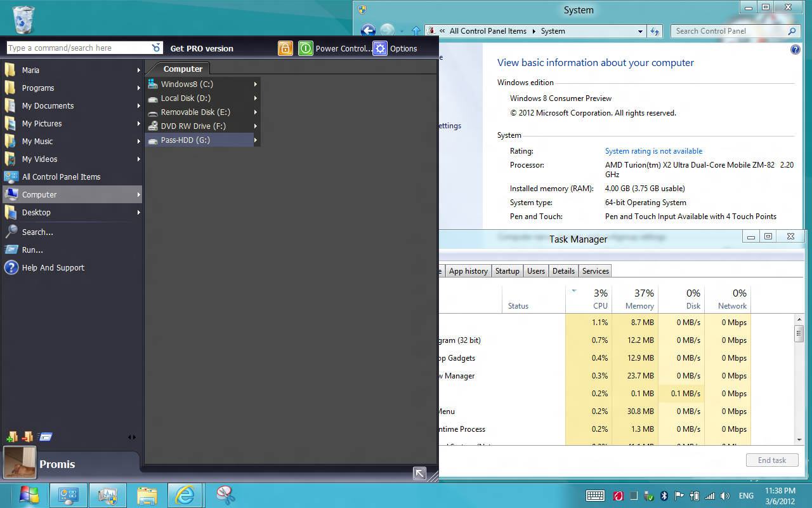Click the touch keyboard icon in tray
Viewport: 812px width, 508px height.
(x=595, y=496)
